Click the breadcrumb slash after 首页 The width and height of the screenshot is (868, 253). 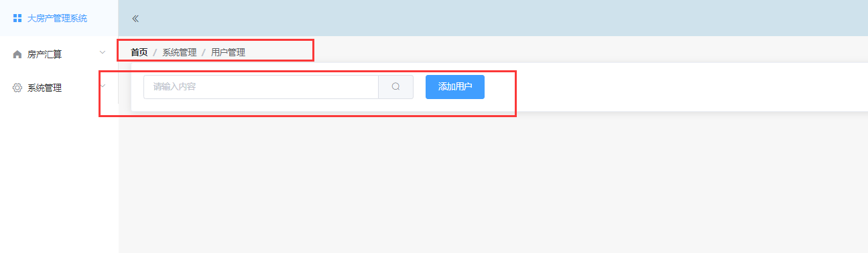point(155,52)
